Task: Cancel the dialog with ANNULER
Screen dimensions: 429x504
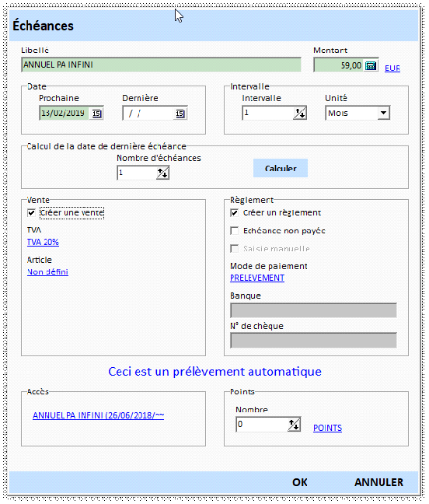Action: (378, 482)
